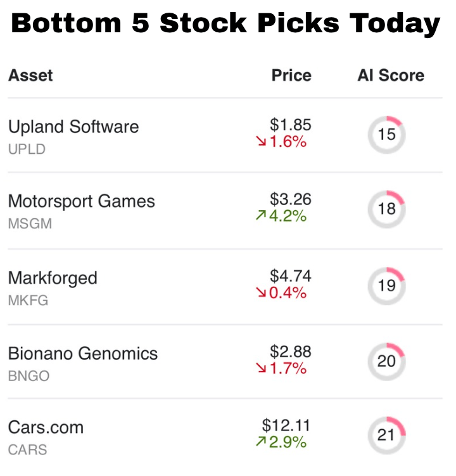
Task: Sort by the Price column header
Action: [291, 75]
